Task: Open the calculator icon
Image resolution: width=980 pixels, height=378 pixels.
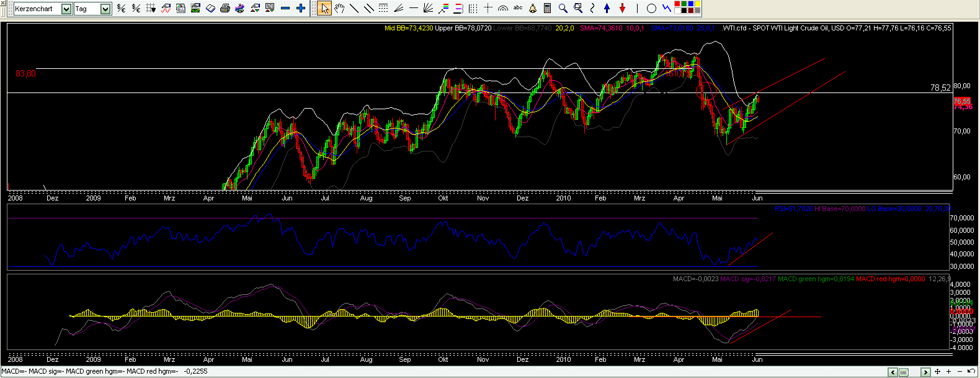Action: coord(548,8)
